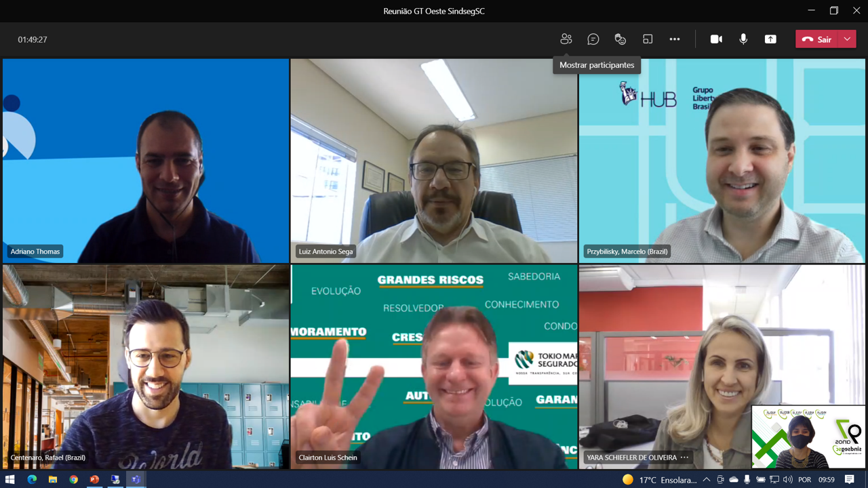Screen dimensions: 868x488
Task: Select Clairton Luis Schein's video tile
Action: pos(434,366)
